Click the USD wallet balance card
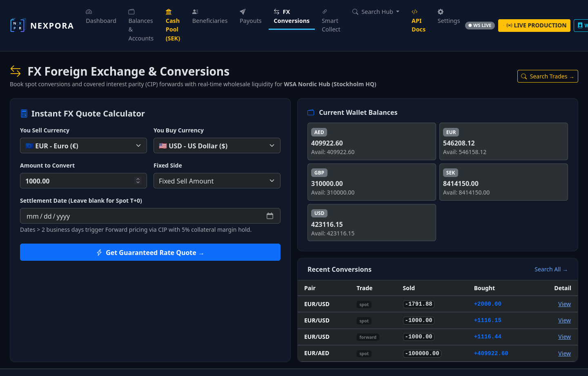588x376 pixels. click(372, 223)
